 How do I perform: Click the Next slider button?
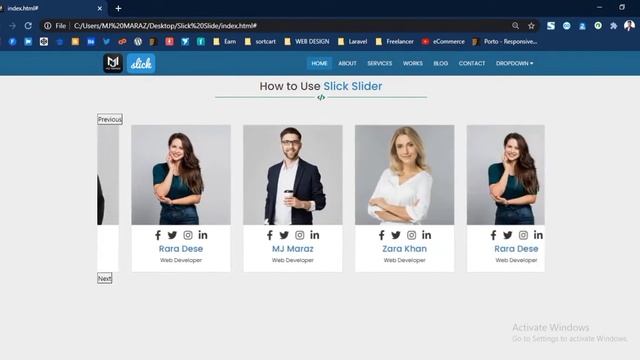point(104,278)
